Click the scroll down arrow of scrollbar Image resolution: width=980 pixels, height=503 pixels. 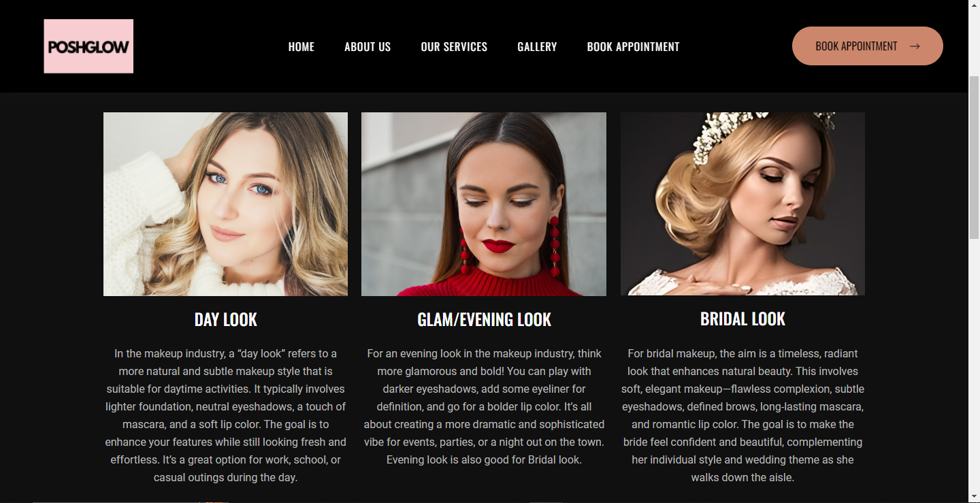[974, 498]
